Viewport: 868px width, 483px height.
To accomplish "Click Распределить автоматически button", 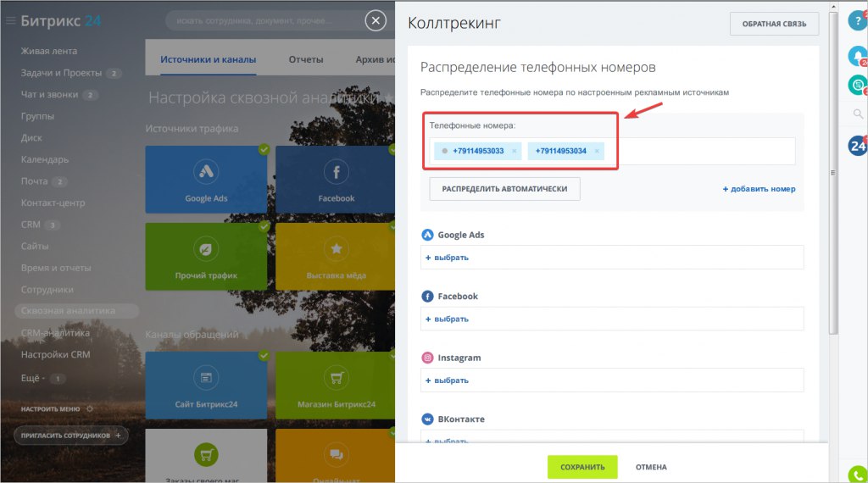I will (504, 189).
